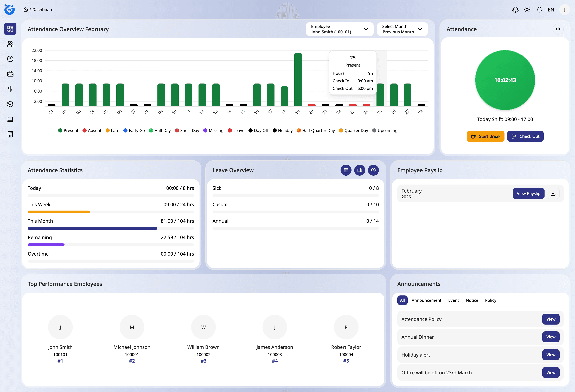Click calendar icon in Leave Overview

click(346, 170)
